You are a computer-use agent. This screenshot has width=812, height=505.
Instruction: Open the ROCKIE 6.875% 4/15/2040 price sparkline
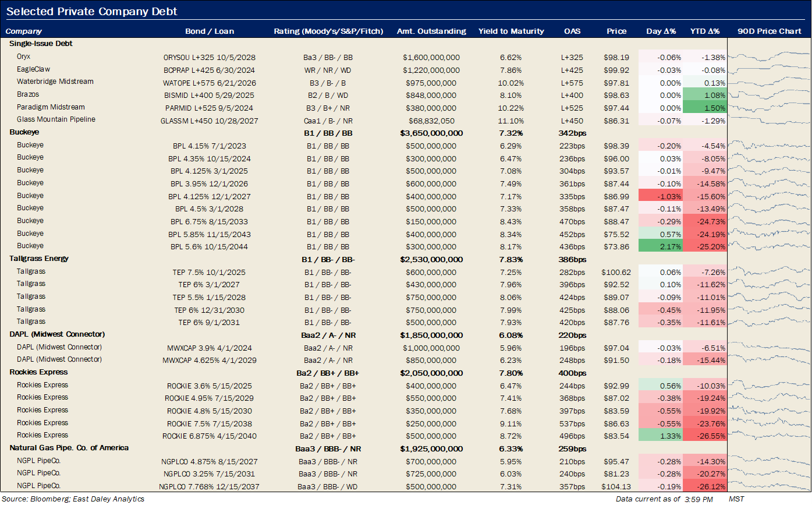point(768,436)
